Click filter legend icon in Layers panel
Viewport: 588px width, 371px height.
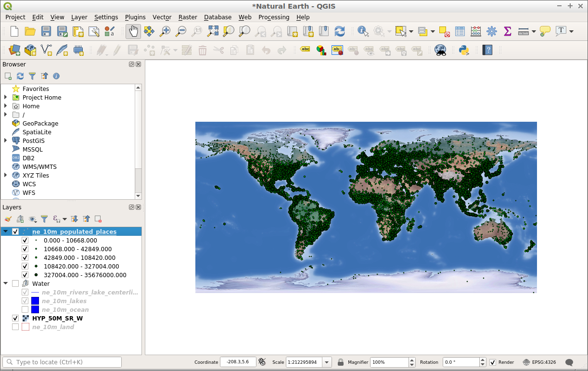point(44,219)
